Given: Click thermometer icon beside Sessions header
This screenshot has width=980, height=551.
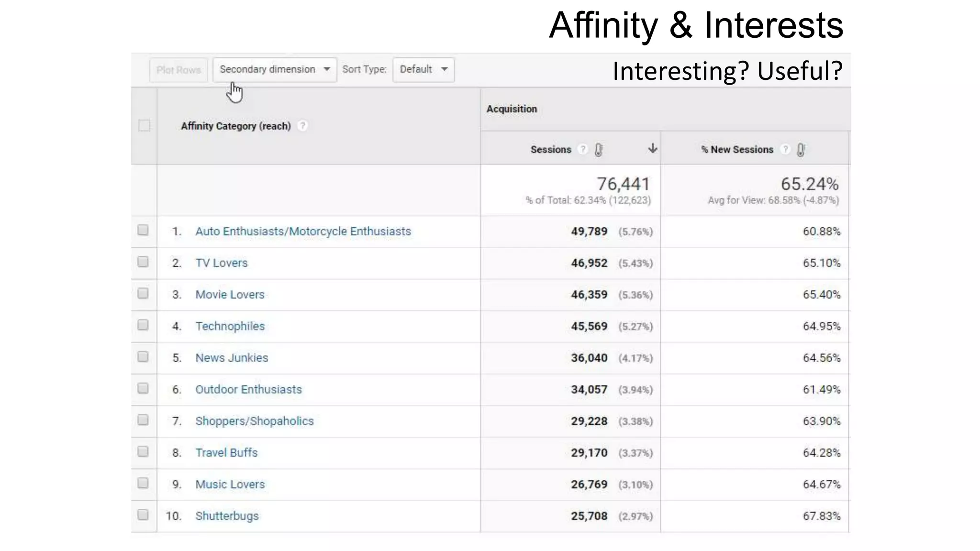Looking at the screenshot, I should coord(599,150).
